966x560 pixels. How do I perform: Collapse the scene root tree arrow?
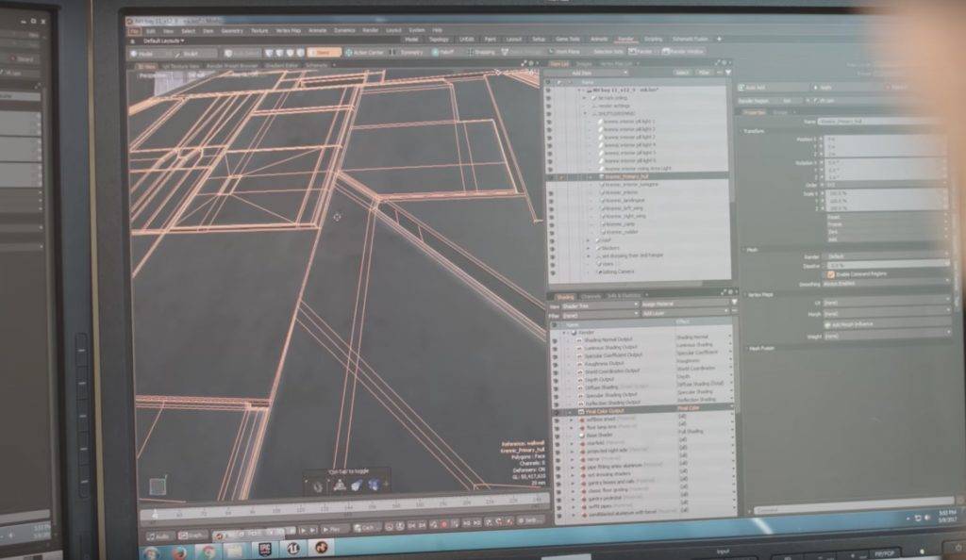click(x=580, y=90)
